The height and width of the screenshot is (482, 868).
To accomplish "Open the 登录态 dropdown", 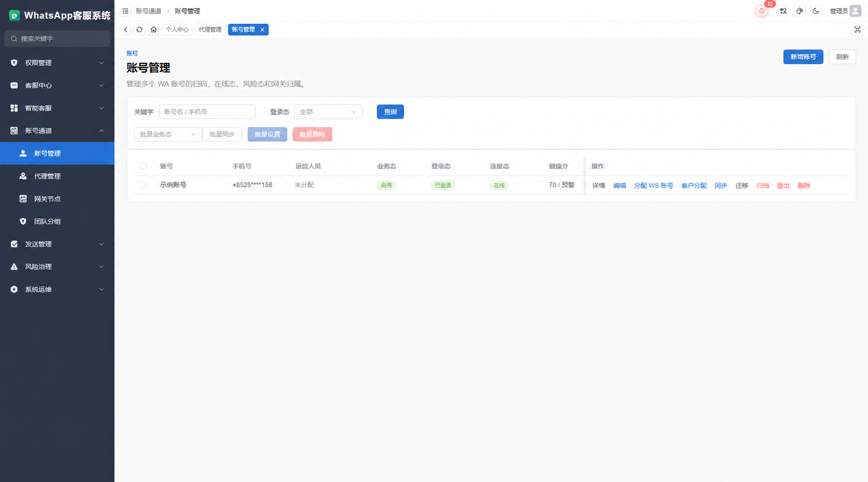I will (328, 112).
